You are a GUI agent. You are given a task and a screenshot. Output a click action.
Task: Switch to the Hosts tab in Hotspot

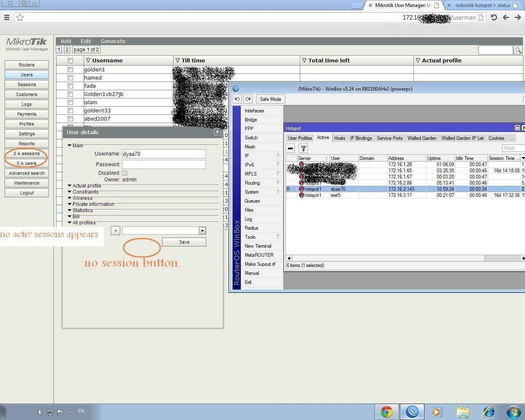[x=340, y=138]
